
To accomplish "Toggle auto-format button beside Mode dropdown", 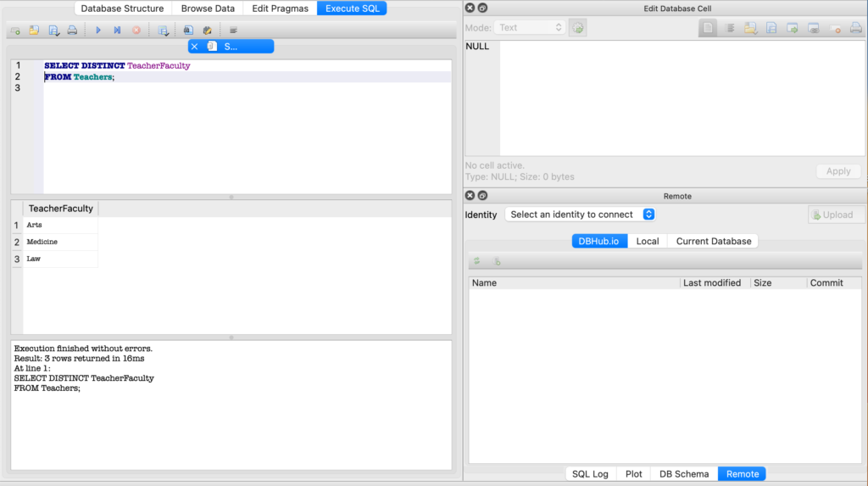I will pos(577,28).
